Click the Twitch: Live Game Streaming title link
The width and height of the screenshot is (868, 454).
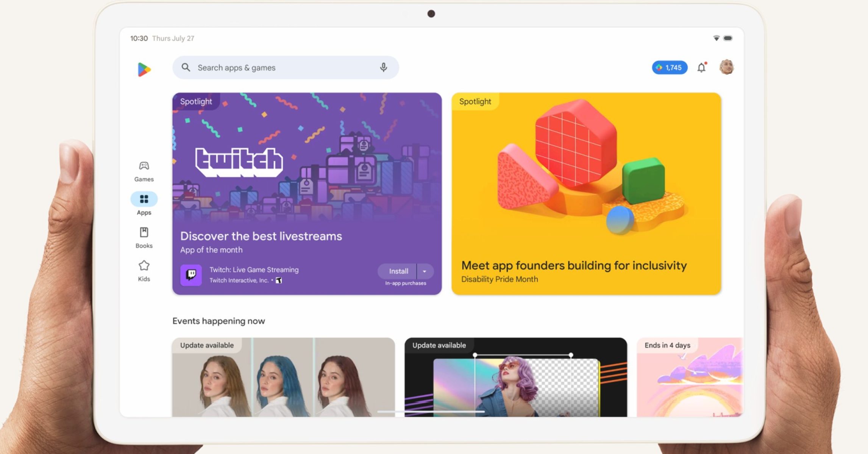click(x=254, y=270)
